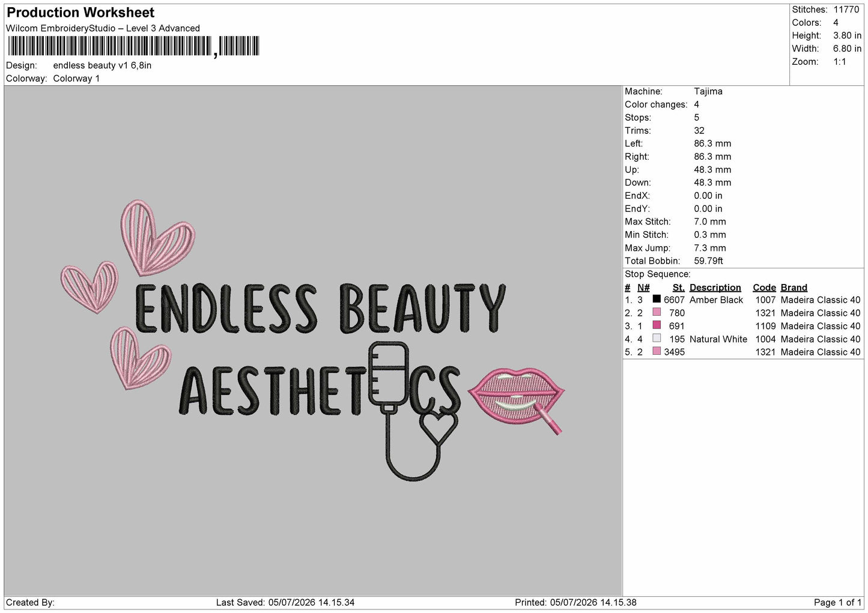
Task: Click the IV bag stethoscope graphic
Action: [x=414, y=411]
